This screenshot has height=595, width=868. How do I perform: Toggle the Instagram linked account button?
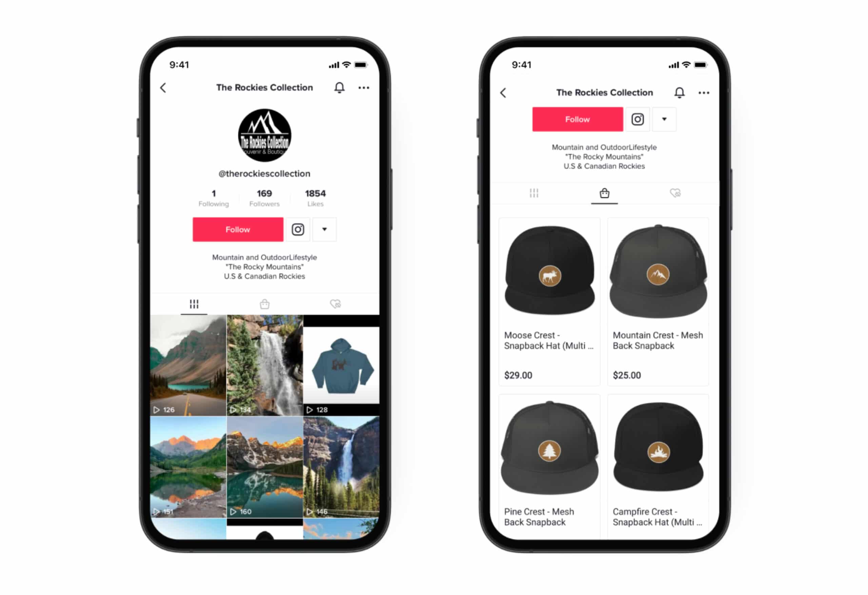click(297, 229)
